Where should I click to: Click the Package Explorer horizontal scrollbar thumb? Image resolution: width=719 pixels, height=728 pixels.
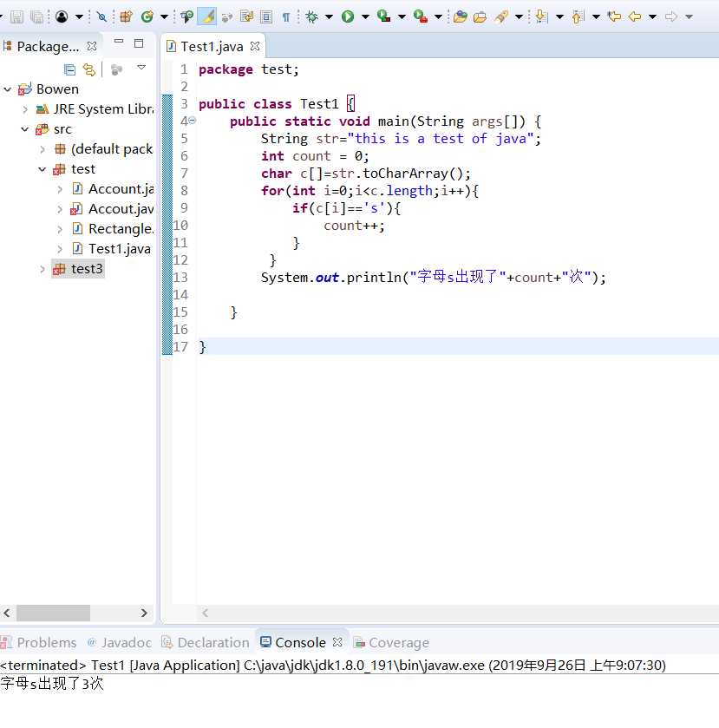pos(52,613)
